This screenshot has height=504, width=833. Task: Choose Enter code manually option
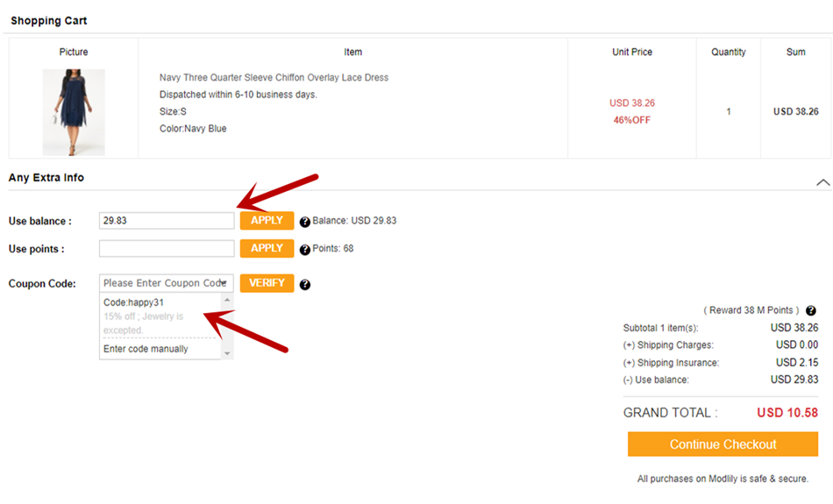[146, 349]
